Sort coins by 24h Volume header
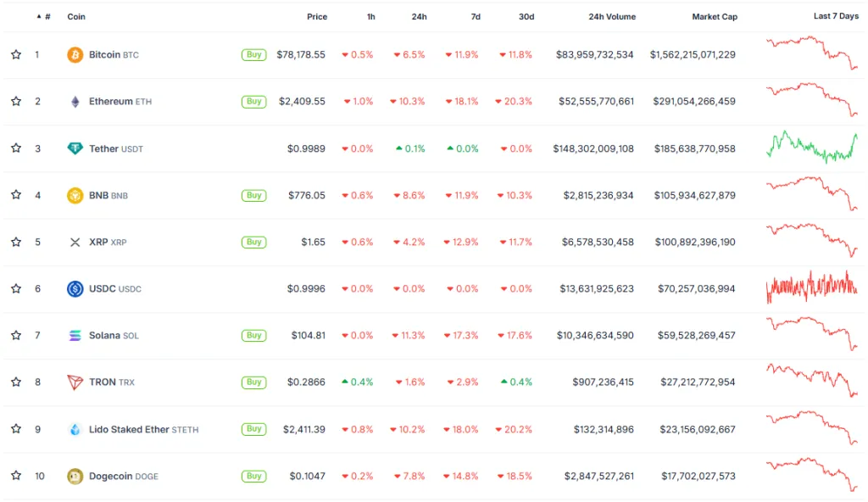This screenshot has height=502, width=868. coord(611,17)
